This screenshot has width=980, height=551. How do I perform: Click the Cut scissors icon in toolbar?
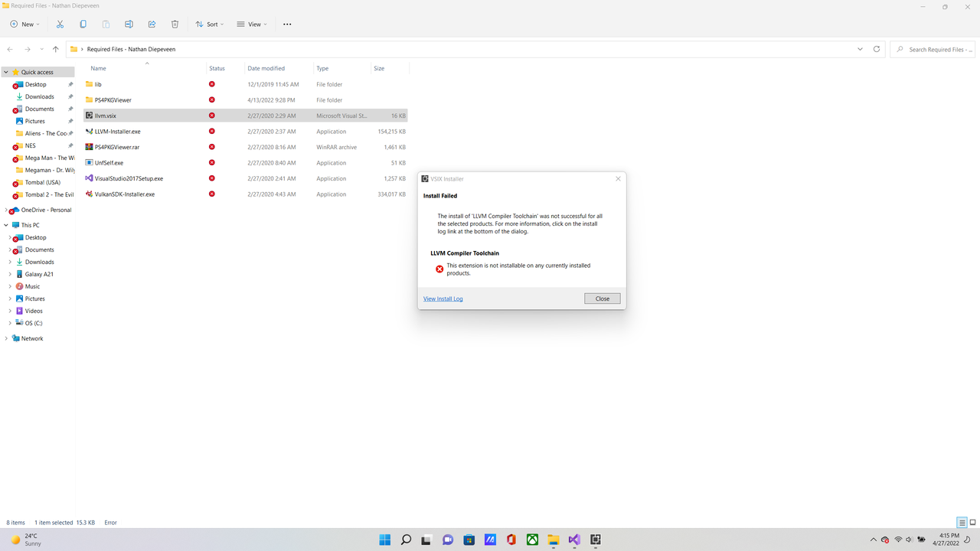click(60, 24)
